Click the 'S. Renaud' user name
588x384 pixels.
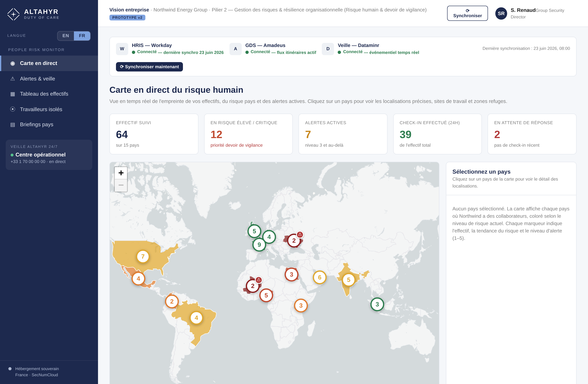coord(523,10)
